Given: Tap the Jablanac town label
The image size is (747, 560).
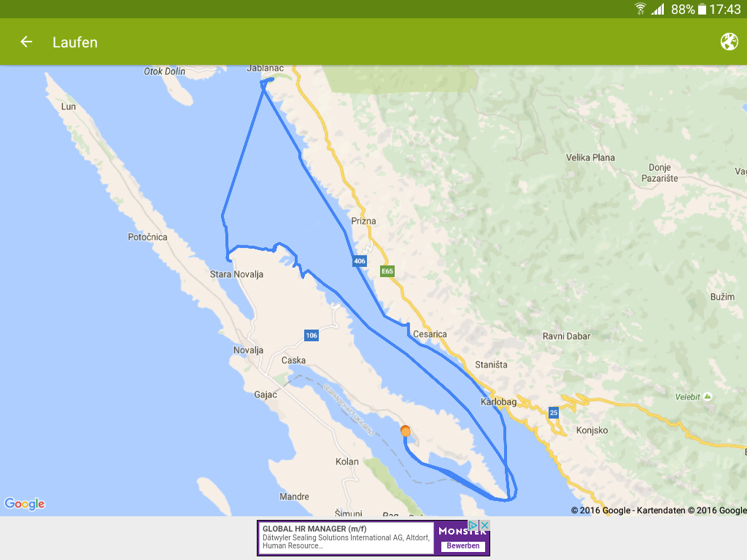Looking at the screenshot, I should click(x=265, y=68).
